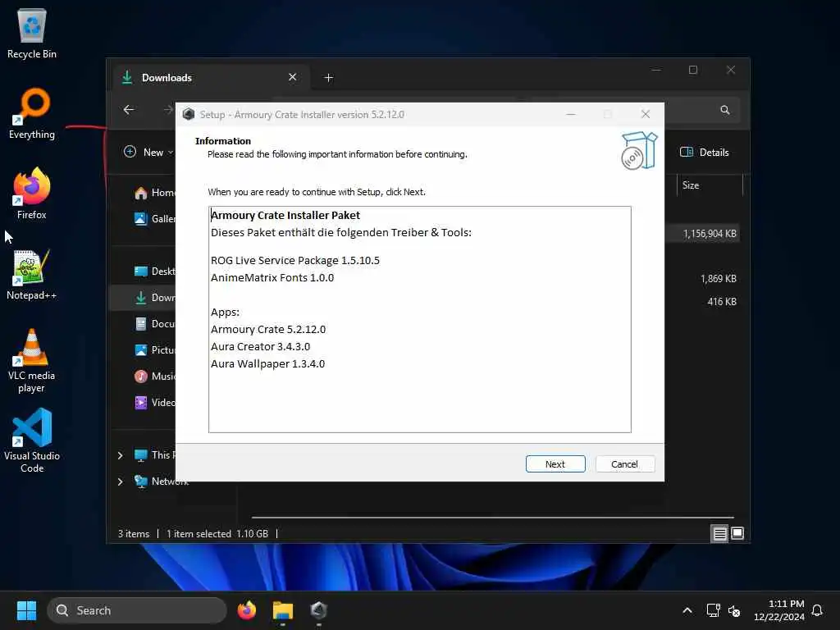Click the Next button in Setup

555,464
